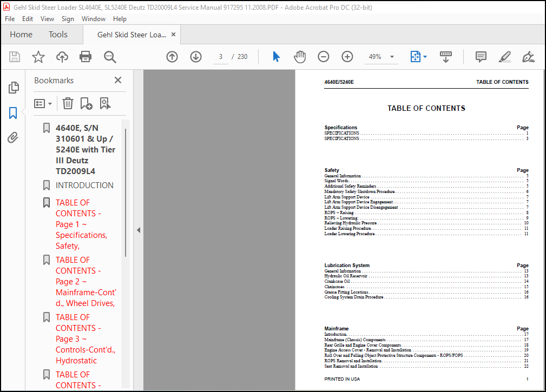Open the View menu
Screen dimensions: 546x392
click(47, 19)
